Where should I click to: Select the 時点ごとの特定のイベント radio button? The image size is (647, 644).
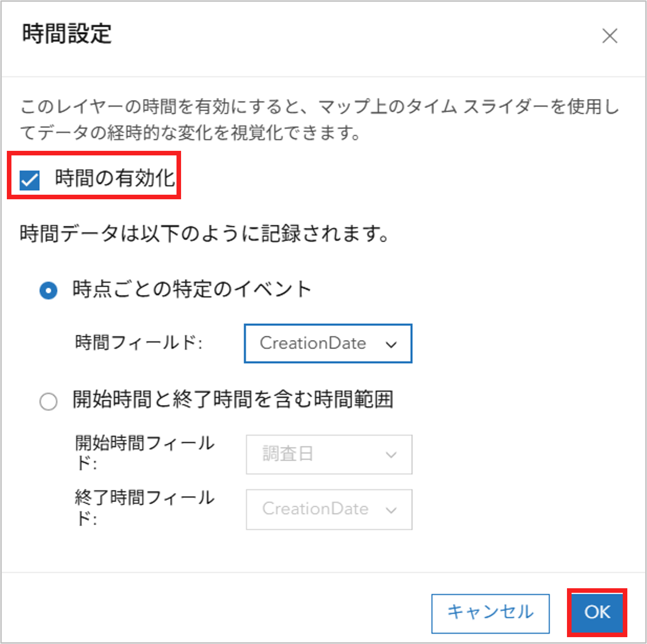pos(48,290)
